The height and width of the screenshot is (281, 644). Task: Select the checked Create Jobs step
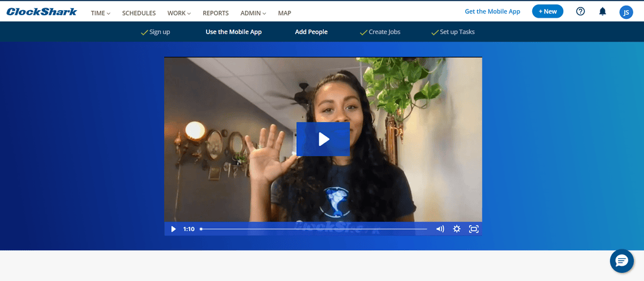(380, 32)
